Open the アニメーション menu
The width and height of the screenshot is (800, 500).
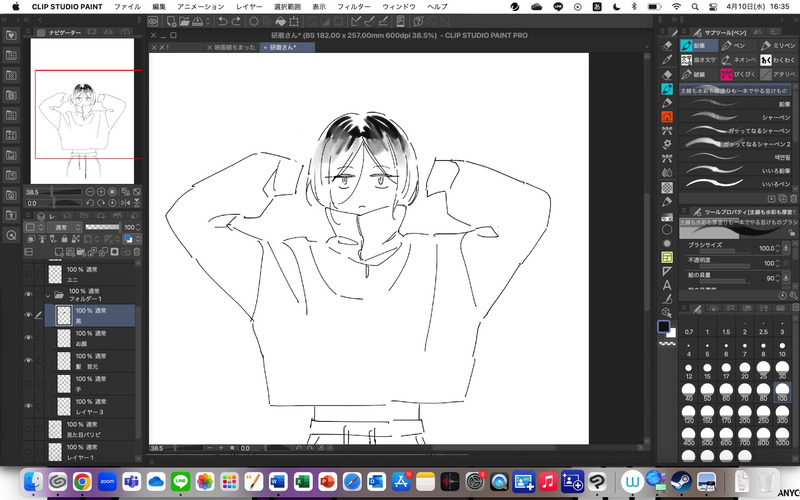[201, 7]
